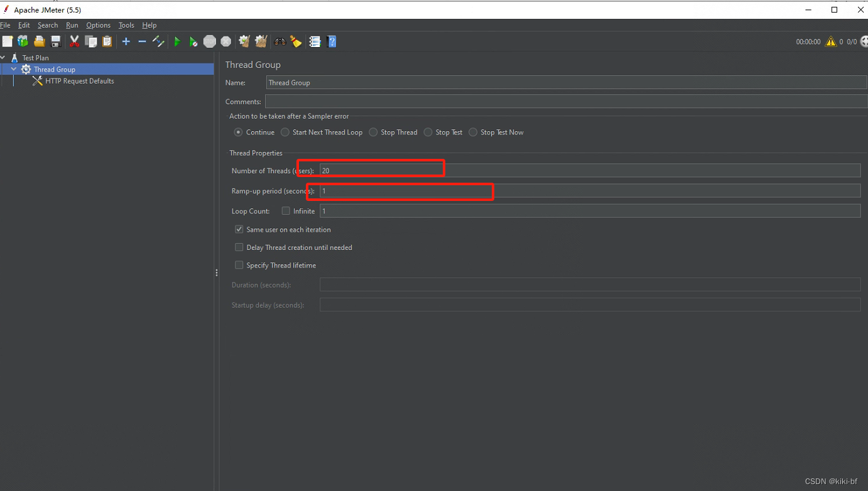Start the test with green play icon
The image size is (868, 491).
click(x=177, y=41)
